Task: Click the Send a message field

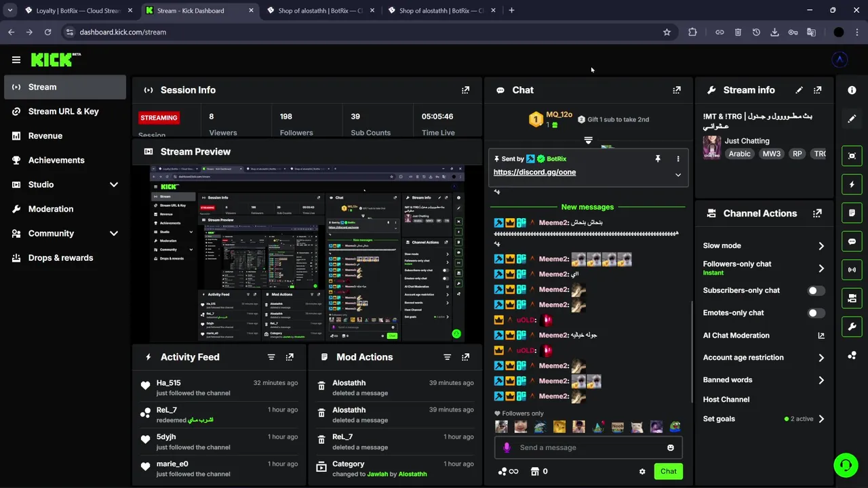Action: [x=588, y=447]
